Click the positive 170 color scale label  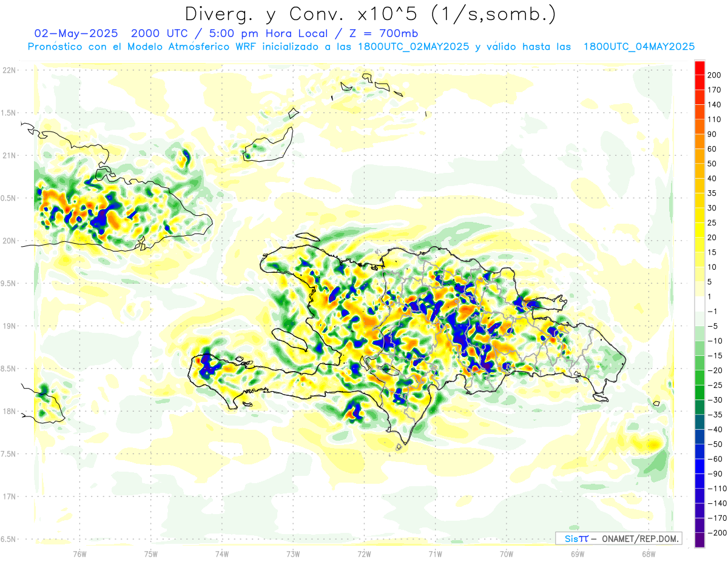pyautogui.click(x=715, y=90)
